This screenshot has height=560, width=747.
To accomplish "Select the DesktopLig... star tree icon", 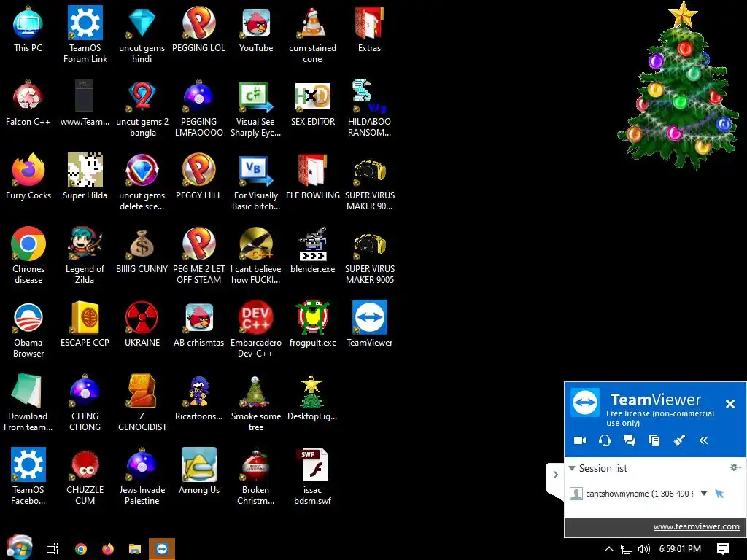I will [312, 397].
